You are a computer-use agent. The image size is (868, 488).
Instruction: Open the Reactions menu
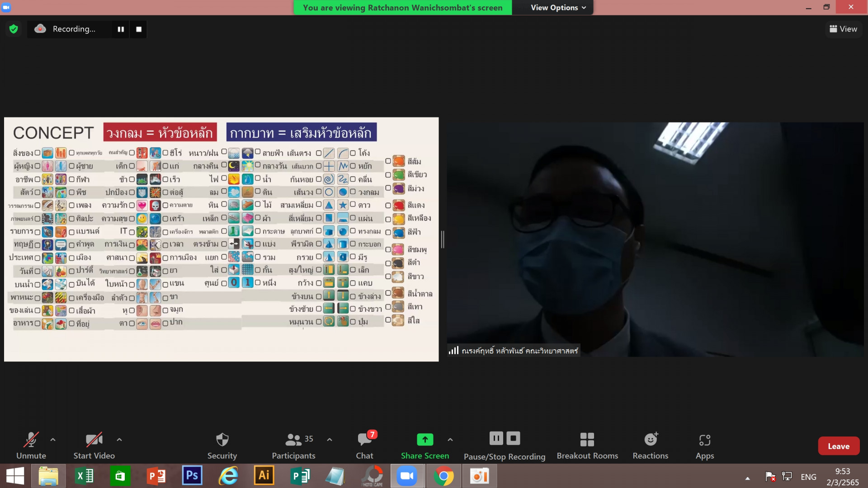[650, 445]
